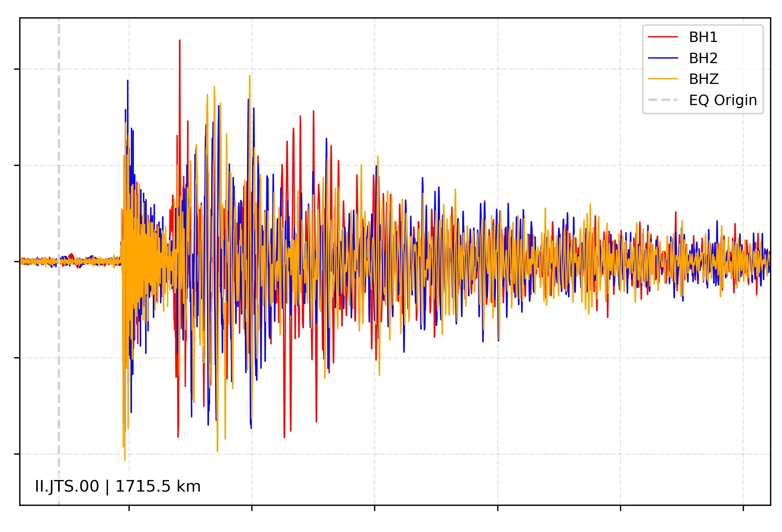Click the lowest orange BHZ trough at onset
Screen dimensions: 782x532
(x=125, y=459)
